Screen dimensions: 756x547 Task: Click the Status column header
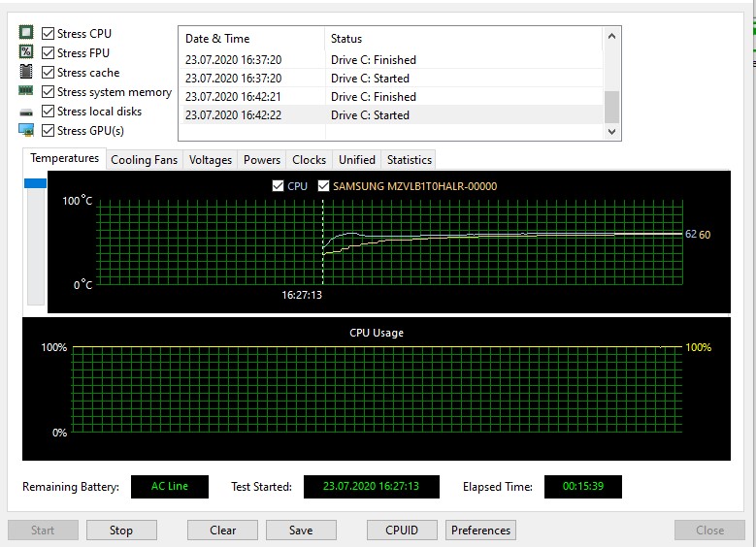click(x=463, y=39)
